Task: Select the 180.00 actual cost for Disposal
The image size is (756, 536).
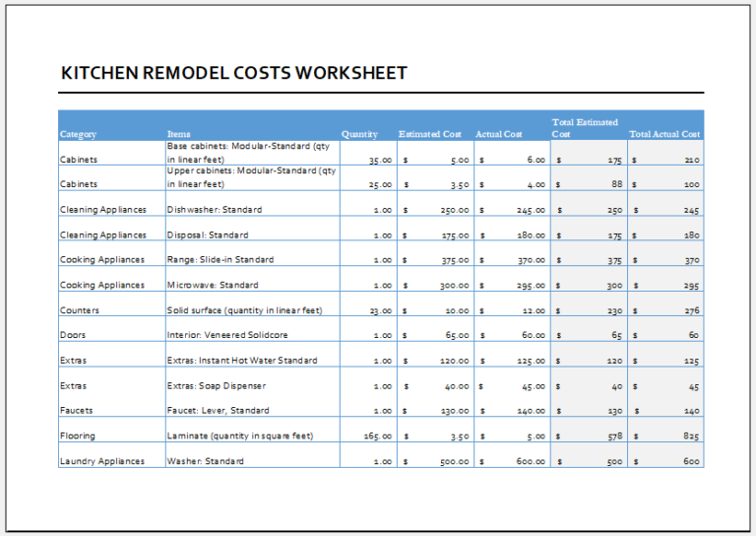Action: (x=513, y=229)
